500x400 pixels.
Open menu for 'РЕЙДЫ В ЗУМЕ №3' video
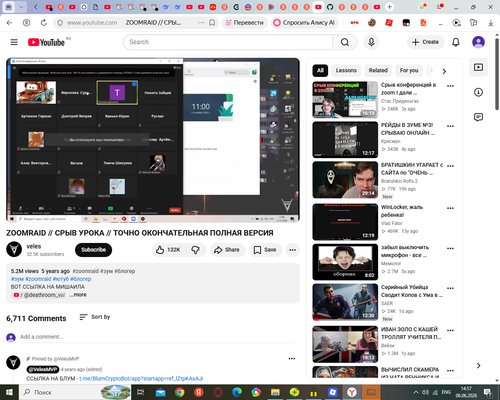click(450, 126)
